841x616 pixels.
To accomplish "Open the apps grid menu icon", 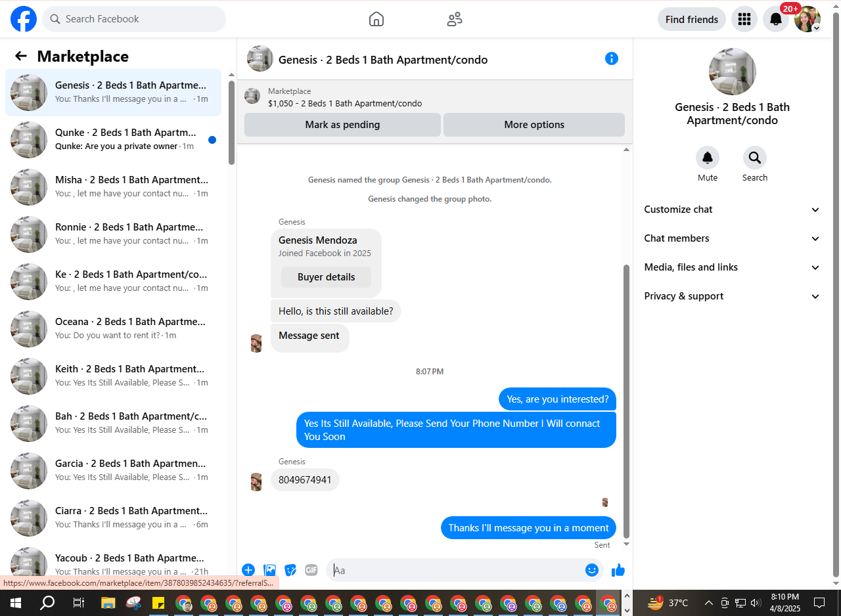I will (x=744, y=19).
